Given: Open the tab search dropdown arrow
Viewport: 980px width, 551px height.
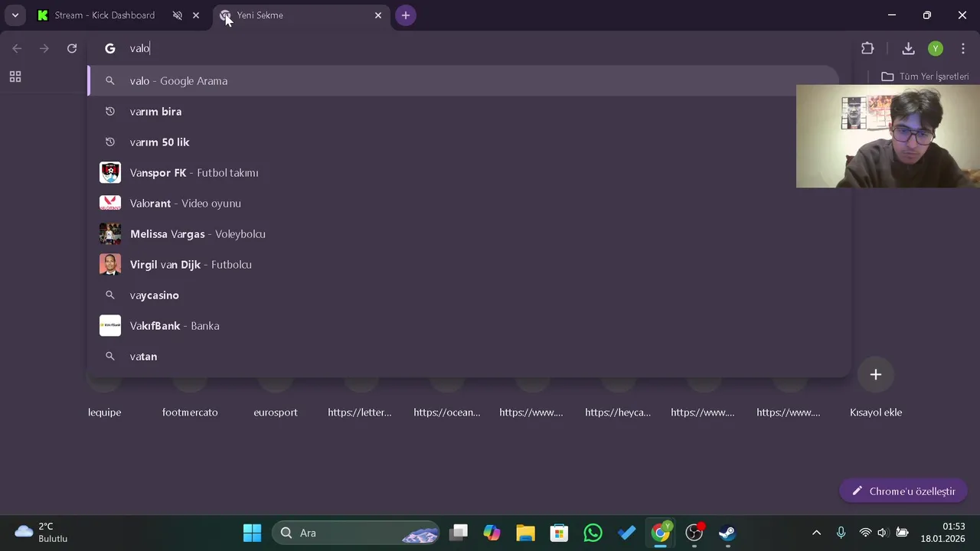Looking at the screenshot, I should [15, 15].
